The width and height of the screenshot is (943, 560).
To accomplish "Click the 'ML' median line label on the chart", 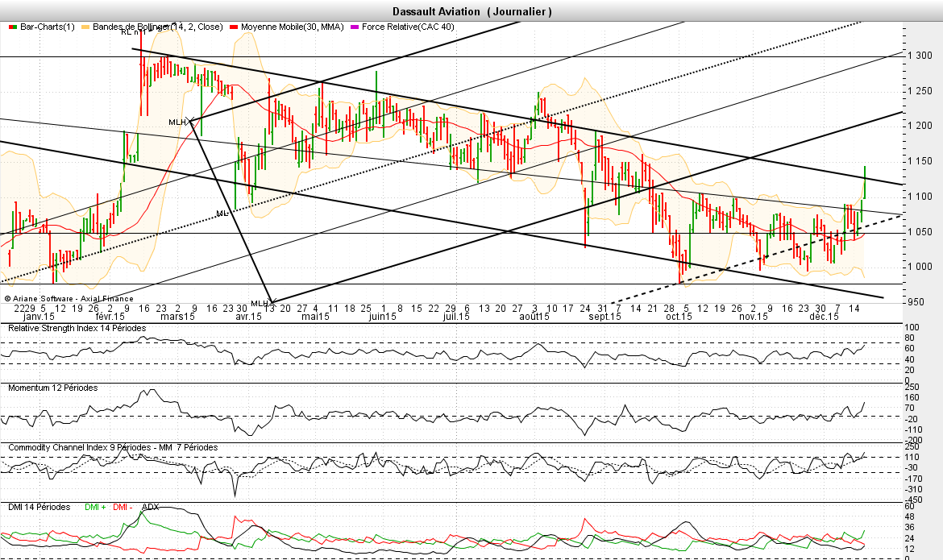I will pos(222,214).
